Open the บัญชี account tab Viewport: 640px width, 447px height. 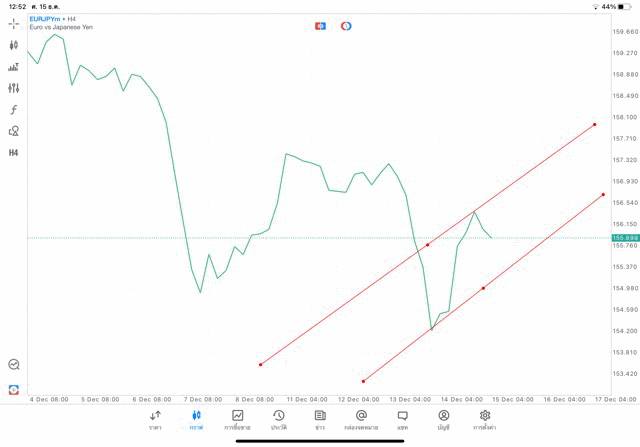point(444,419)
